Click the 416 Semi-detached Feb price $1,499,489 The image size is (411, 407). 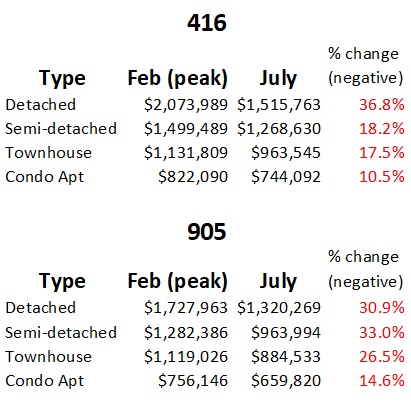[186, 129]
